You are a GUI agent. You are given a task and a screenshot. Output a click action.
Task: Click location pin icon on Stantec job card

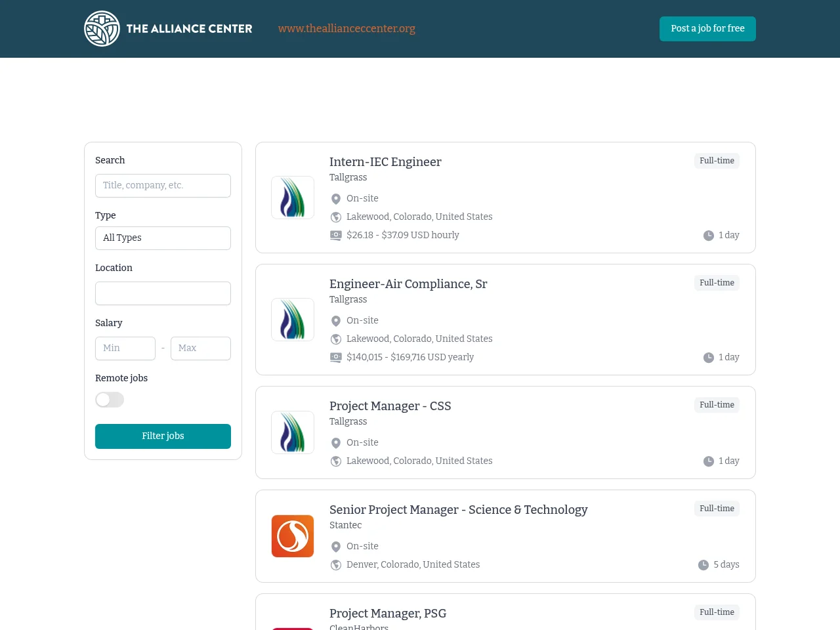click(336, 547)
